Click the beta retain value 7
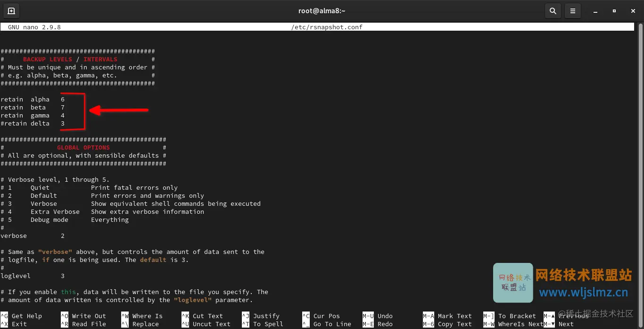The height and width of the screenshot is (329, 644). click(63, 108)
